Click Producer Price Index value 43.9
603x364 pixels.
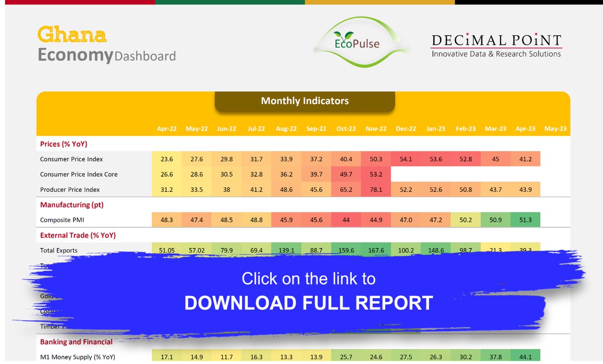click(525, 190)
